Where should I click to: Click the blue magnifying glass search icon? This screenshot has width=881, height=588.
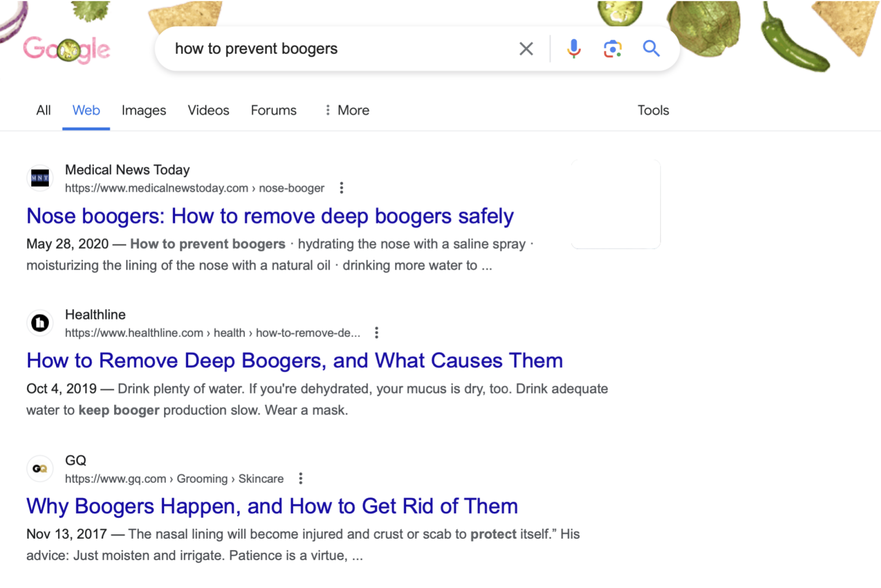(651, 48)
